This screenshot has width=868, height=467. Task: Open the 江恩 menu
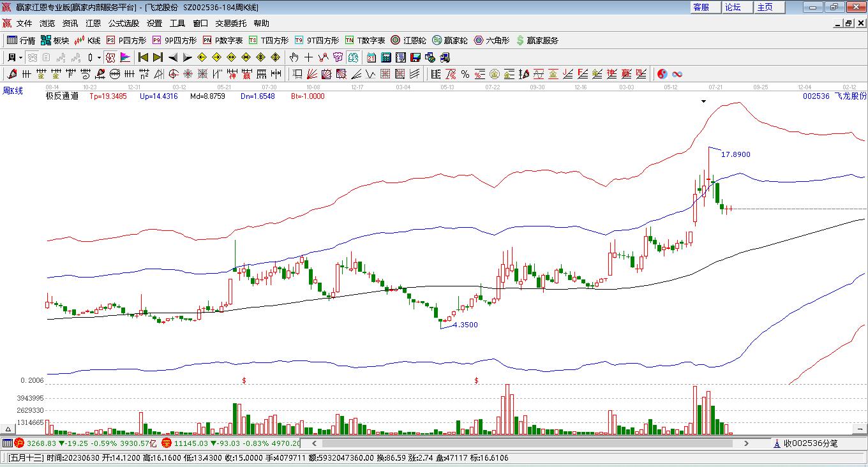93,24
